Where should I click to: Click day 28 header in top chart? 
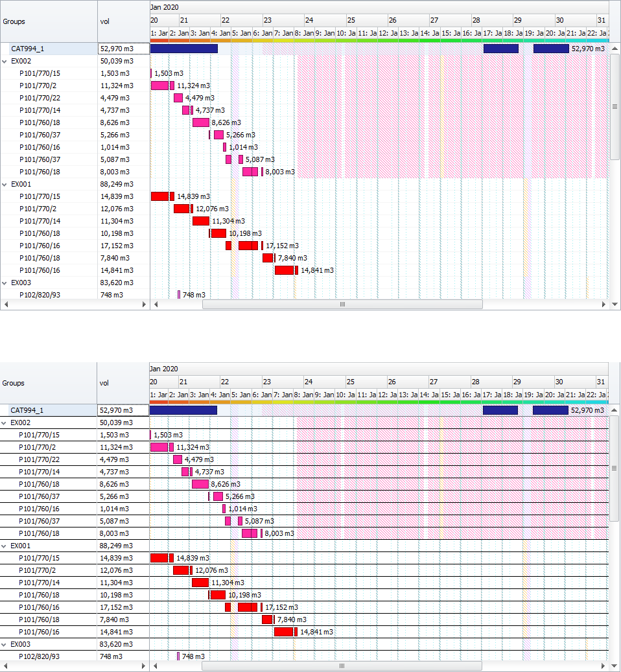[493, 21]
